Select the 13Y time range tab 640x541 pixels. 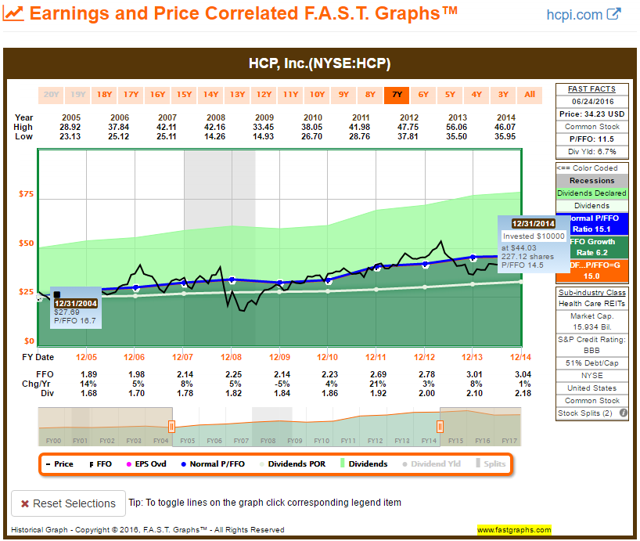point(238,95)
